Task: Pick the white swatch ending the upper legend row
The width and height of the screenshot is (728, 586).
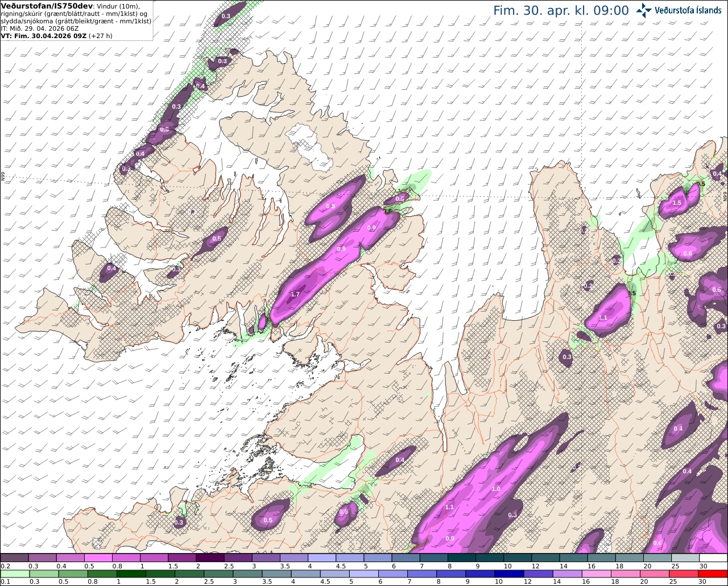Action: pos(713,558)
